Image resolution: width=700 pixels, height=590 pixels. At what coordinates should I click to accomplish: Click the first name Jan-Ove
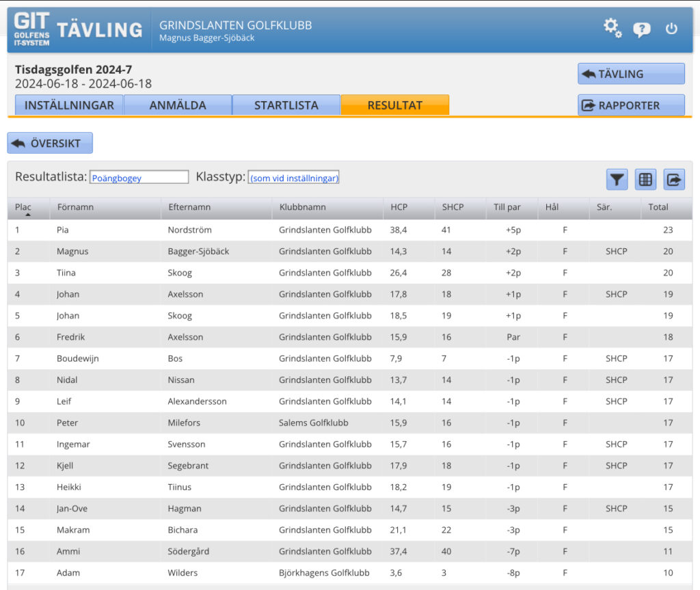point(72,509)
